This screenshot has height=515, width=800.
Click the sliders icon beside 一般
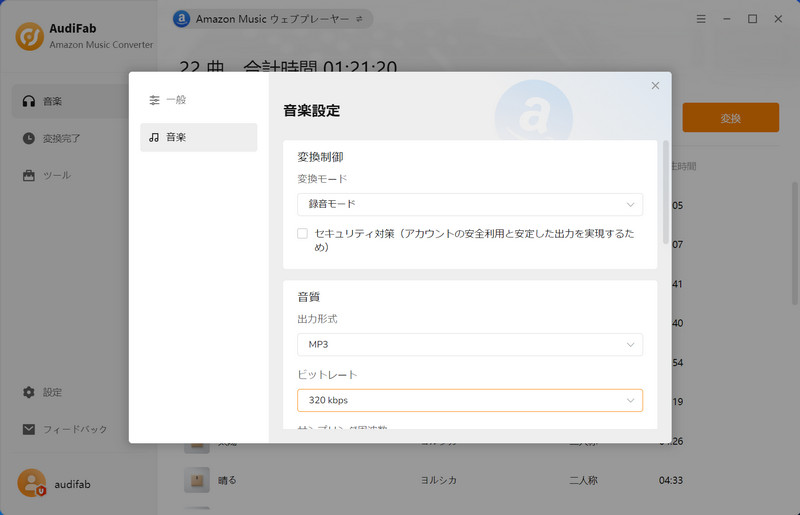pyautogui.click(x=154, y=100)
